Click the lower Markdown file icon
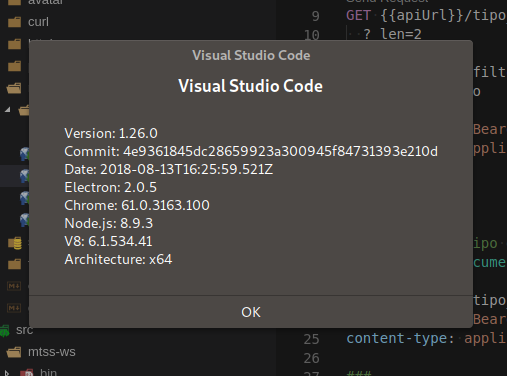The image size is (507, 376). click(14, 308)
